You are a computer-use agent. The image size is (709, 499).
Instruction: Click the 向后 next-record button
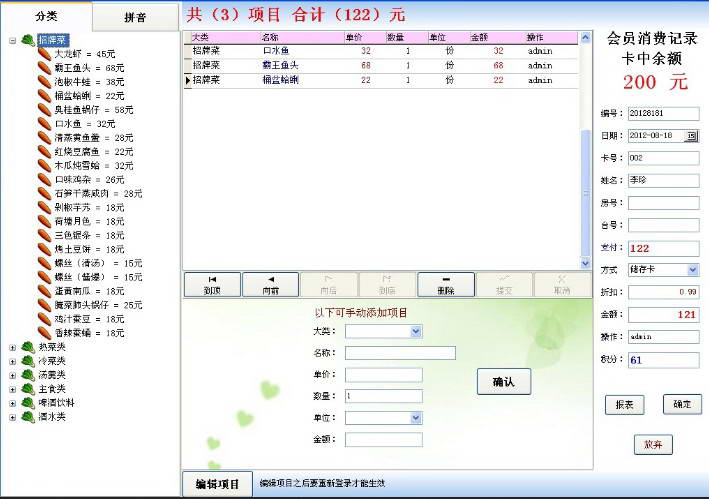pos(329,285)
